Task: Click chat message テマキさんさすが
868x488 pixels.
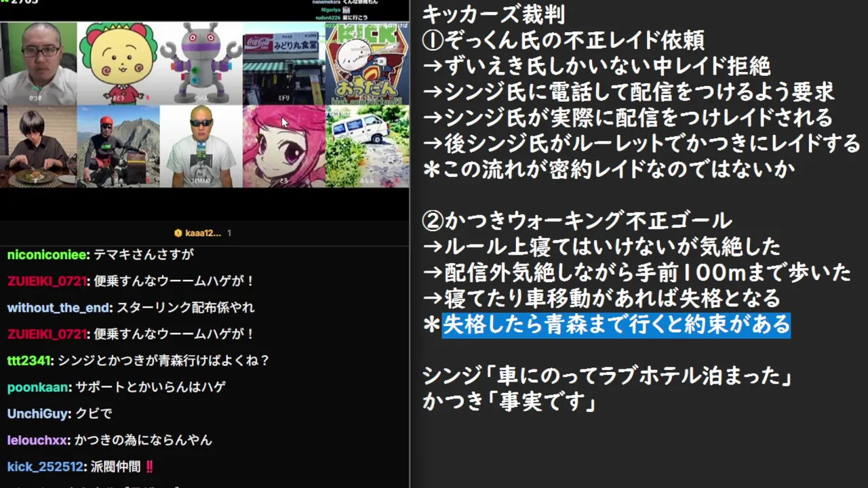Action: [144, 255]
